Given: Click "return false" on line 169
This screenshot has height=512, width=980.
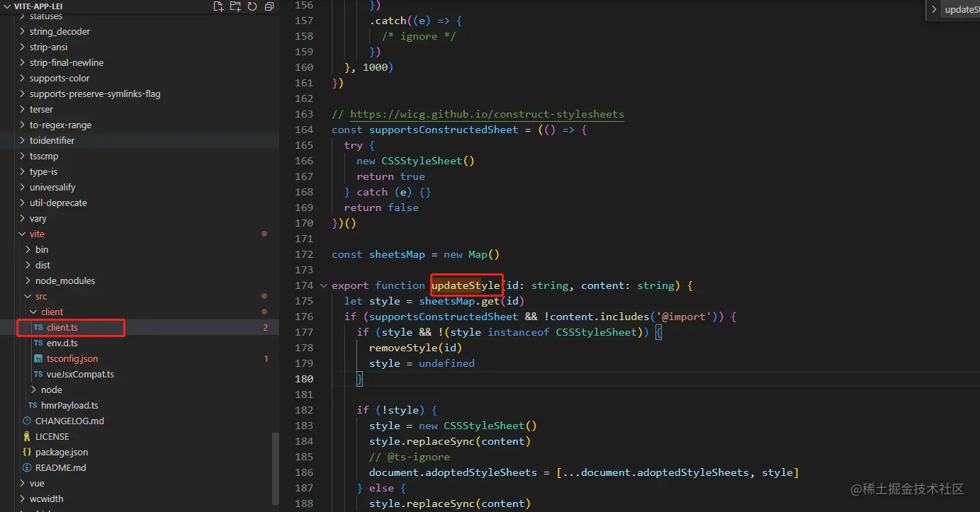Looking at the screenshot, I should pos(381,207).
